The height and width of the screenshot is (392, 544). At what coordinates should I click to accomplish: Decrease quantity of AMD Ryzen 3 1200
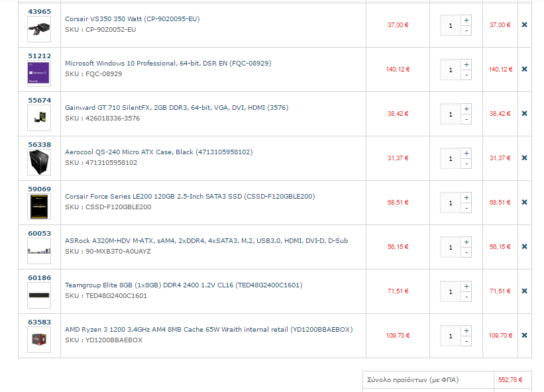[x=466, y=341]
